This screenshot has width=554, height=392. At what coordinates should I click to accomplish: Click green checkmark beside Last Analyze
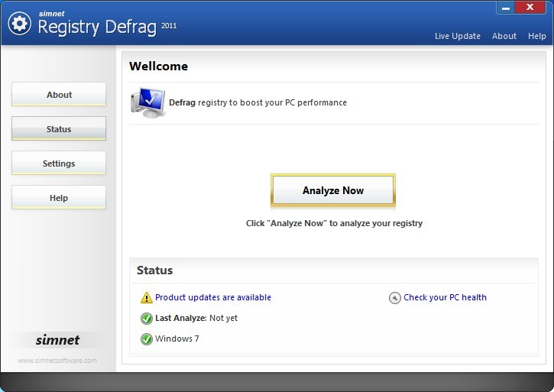146,319
